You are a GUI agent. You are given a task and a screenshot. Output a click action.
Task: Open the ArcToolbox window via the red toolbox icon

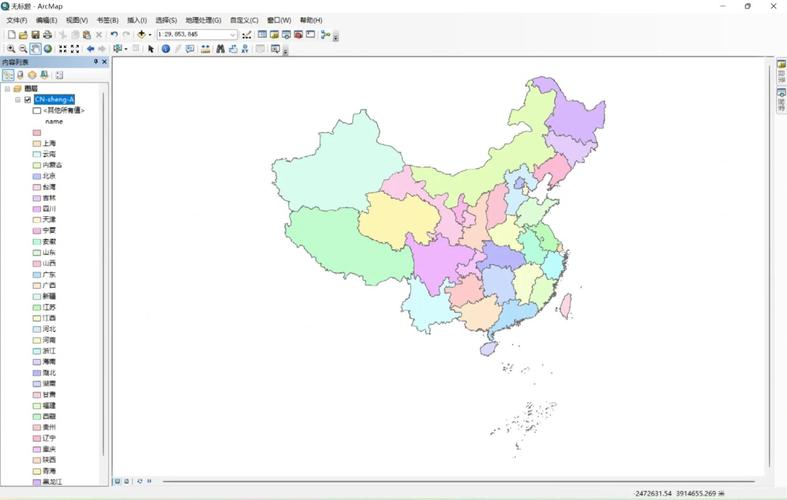[299, 35]
